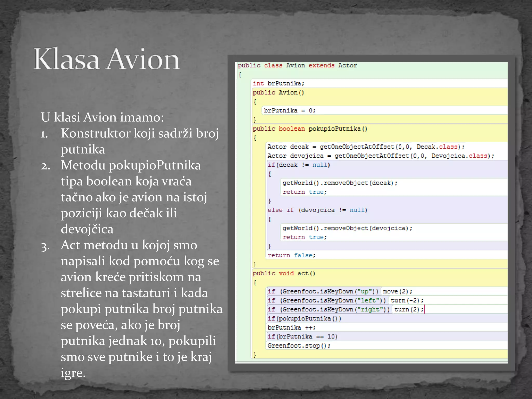Click the 'public Avion()' constructor line
The width and height of the screenshot is (532, 399).
click(278, 92)
